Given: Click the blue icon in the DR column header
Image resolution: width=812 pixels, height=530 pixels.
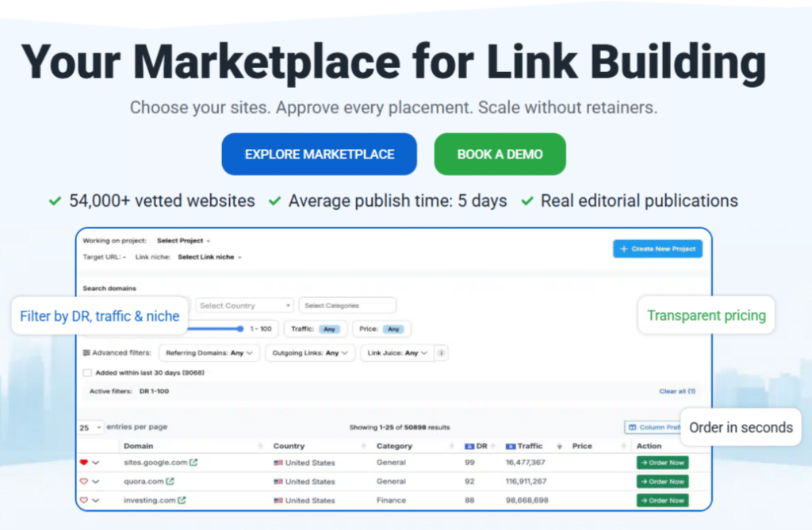Looking at the screenshot, I should click(471, 446).
